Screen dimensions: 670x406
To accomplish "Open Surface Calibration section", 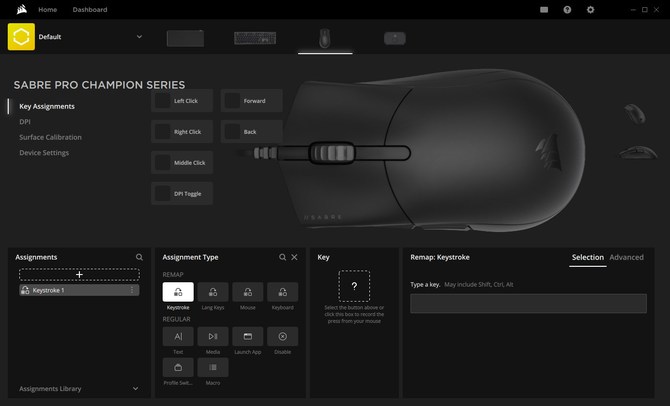I will (50, 137).
